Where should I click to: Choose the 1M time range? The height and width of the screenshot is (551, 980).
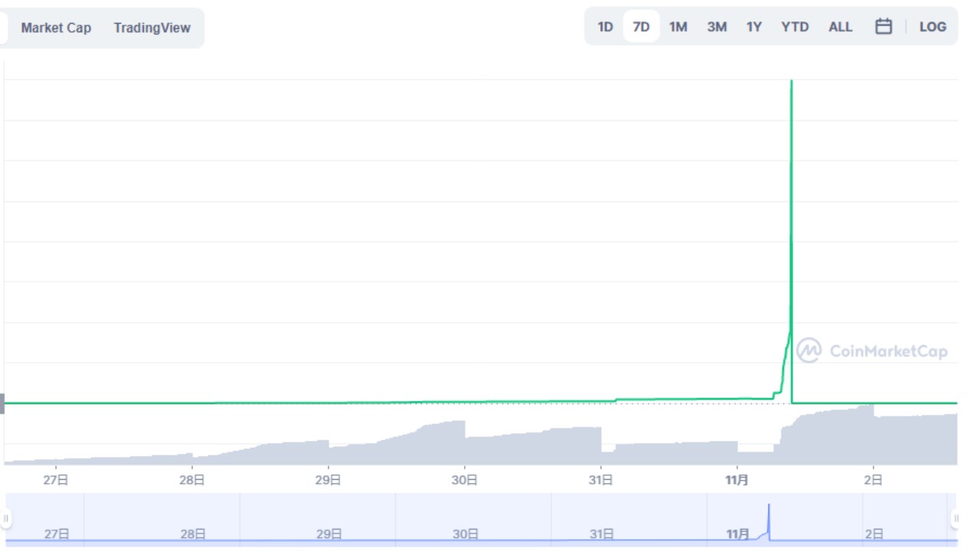tap(678, 27)
